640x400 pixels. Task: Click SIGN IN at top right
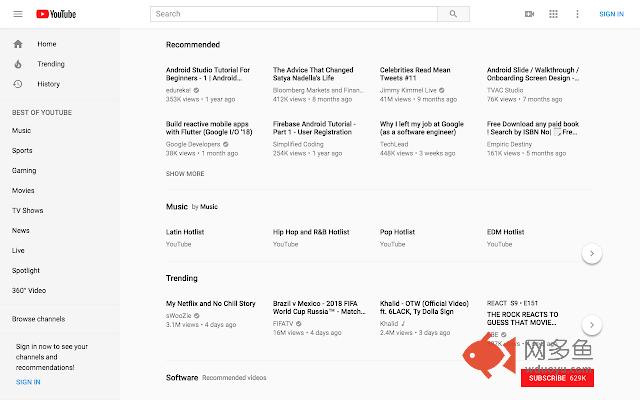(611, 14)
